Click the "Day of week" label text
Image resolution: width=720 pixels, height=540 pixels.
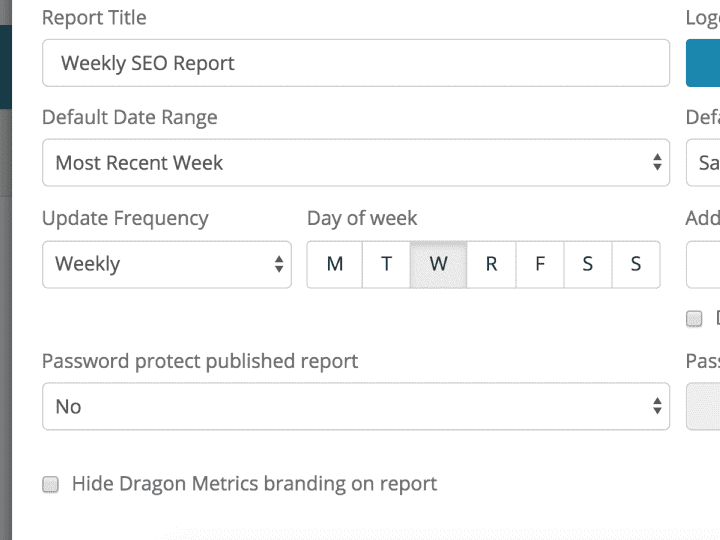pyautogui.click(x=362, y=218)
